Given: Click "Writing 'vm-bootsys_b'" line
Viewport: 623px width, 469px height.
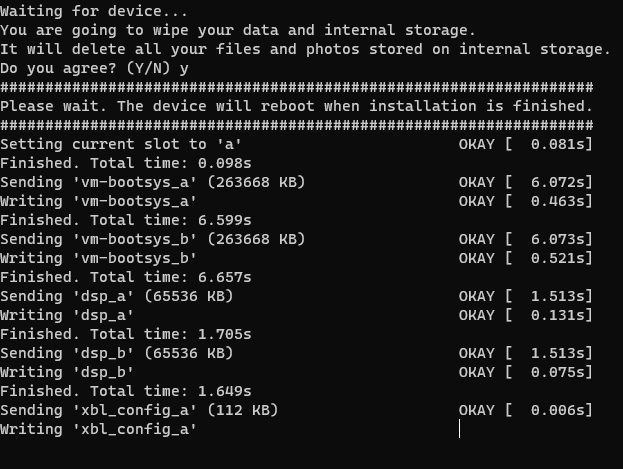Looking at the screenshot, I should [99, 258].
